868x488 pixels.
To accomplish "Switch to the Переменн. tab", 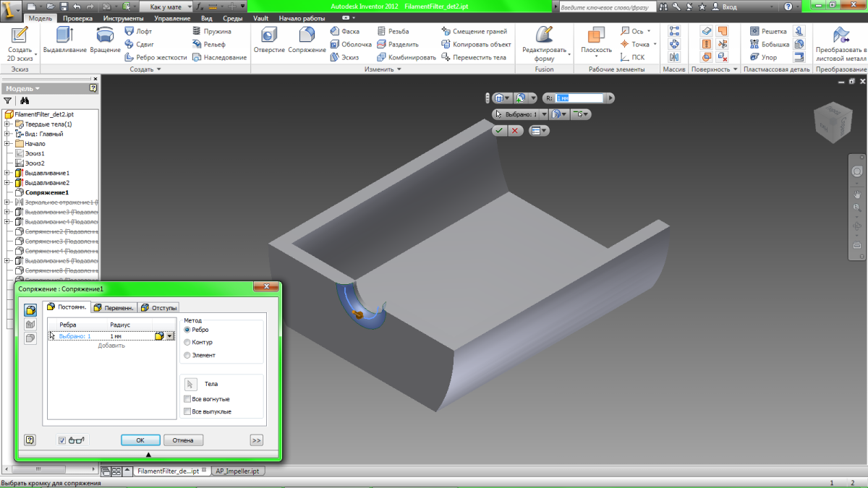I will coord(114,307).
